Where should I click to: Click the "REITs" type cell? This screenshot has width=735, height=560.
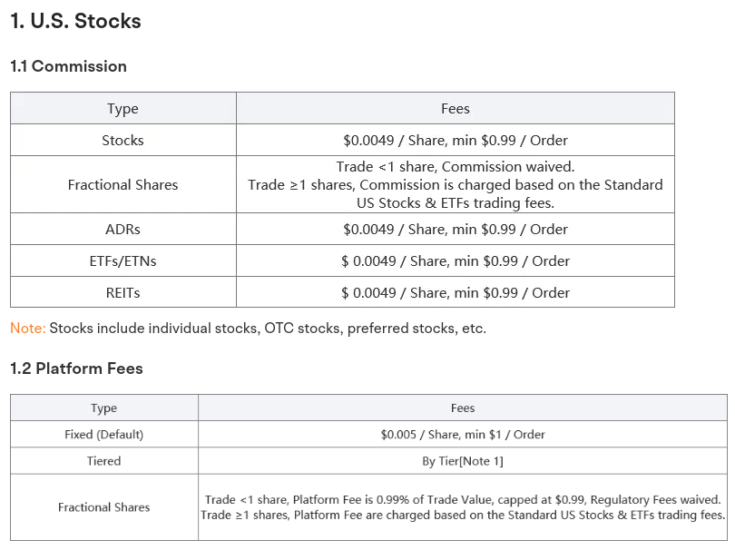click(x=122, y=293)
